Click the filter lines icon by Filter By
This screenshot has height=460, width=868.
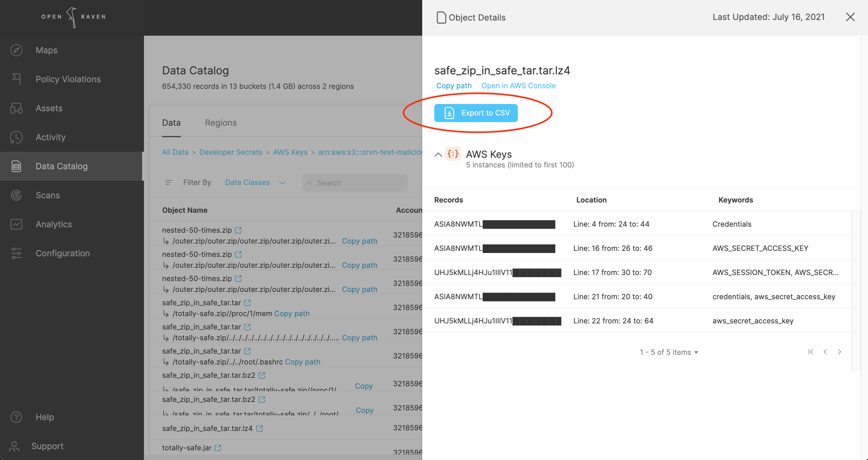coord(169,183)
